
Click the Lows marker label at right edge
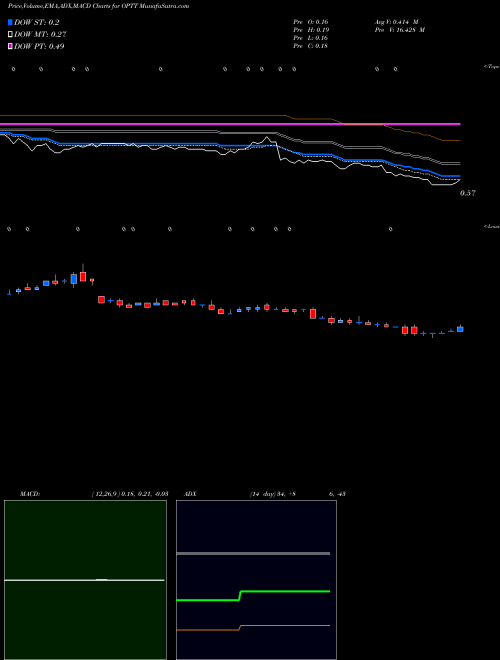click(492, 226)
